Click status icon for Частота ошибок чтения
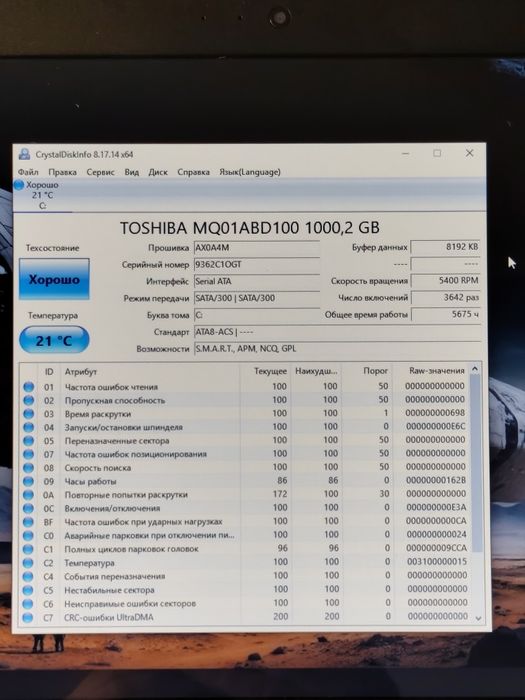 point(29,387)
